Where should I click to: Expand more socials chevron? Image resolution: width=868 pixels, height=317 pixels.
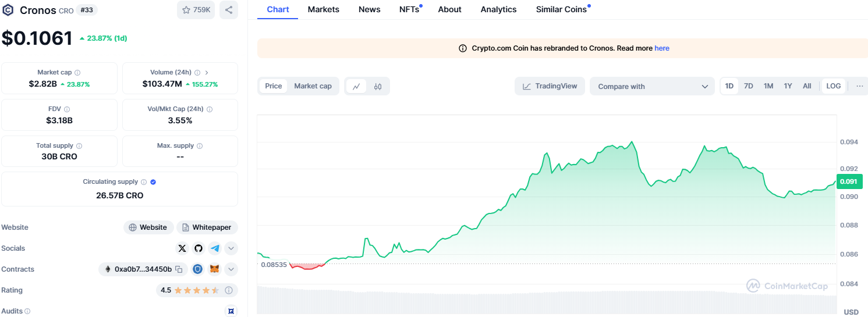(x=231, y=248)
